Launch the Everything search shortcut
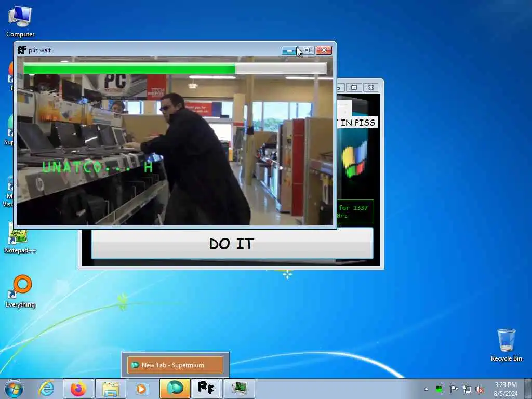 coord(20,291)
